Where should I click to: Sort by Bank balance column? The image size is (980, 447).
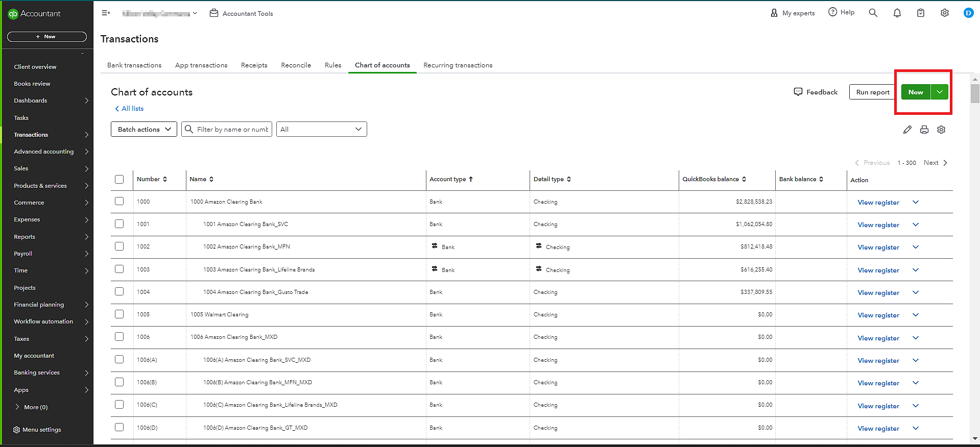coord(821,179)
